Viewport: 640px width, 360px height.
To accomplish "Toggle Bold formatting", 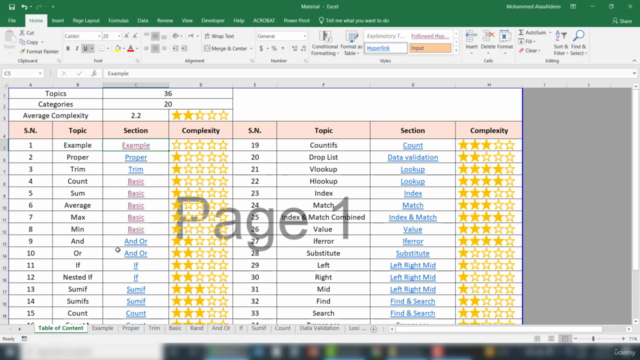I will pos(68,49).
